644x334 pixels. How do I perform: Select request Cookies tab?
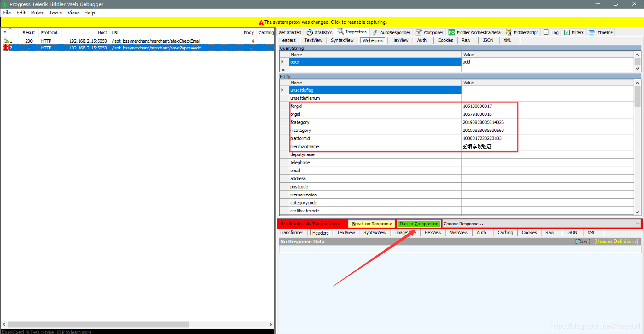click(x=445, y=40)
